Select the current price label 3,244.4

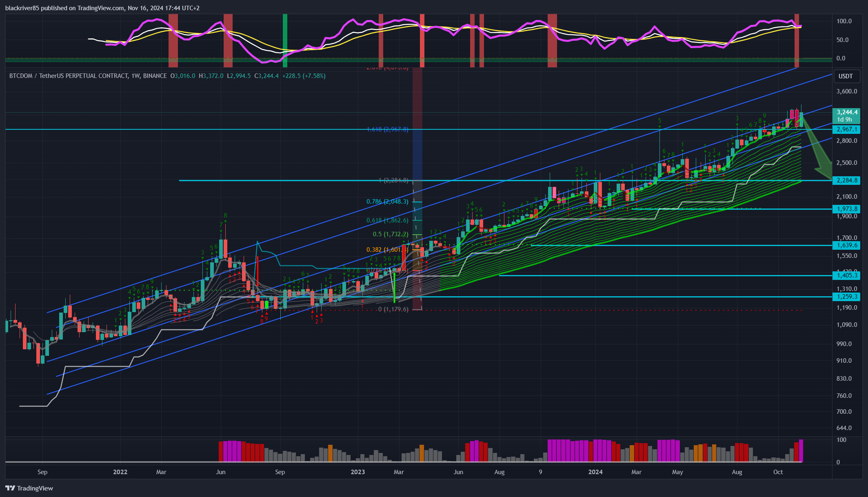click(x=847, y=112)
